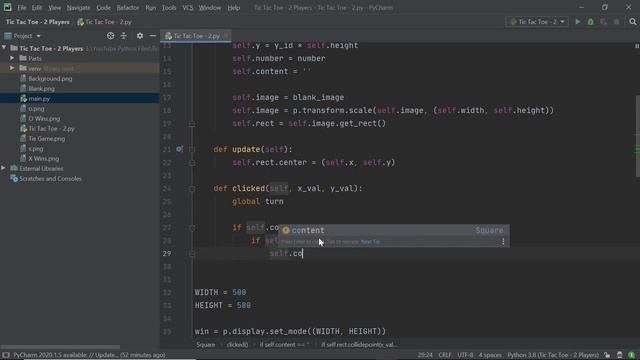Open the View menu

pos(54,8)
